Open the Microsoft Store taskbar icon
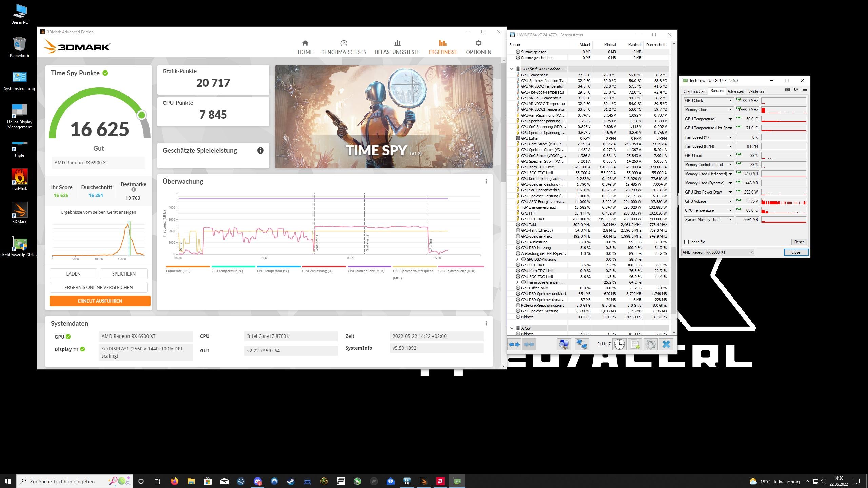 click(208, 481)
